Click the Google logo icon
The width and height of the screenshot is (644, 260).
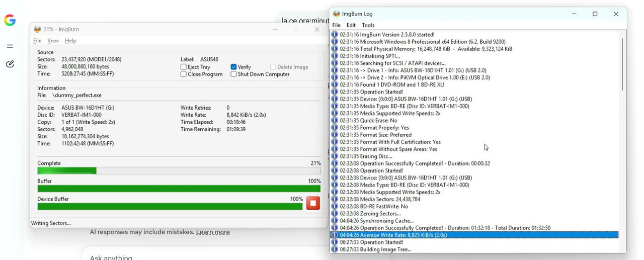click(x=10, y=20)
